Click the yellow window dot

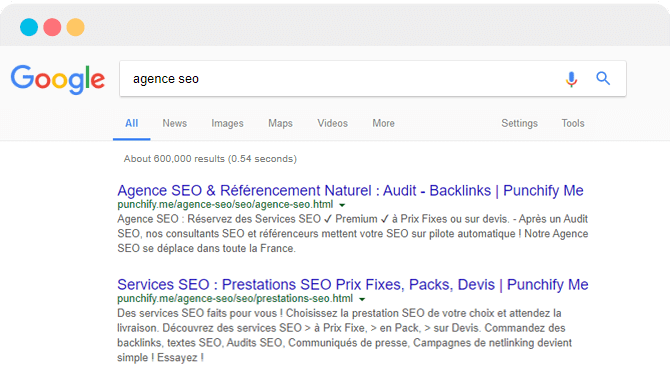76,27
